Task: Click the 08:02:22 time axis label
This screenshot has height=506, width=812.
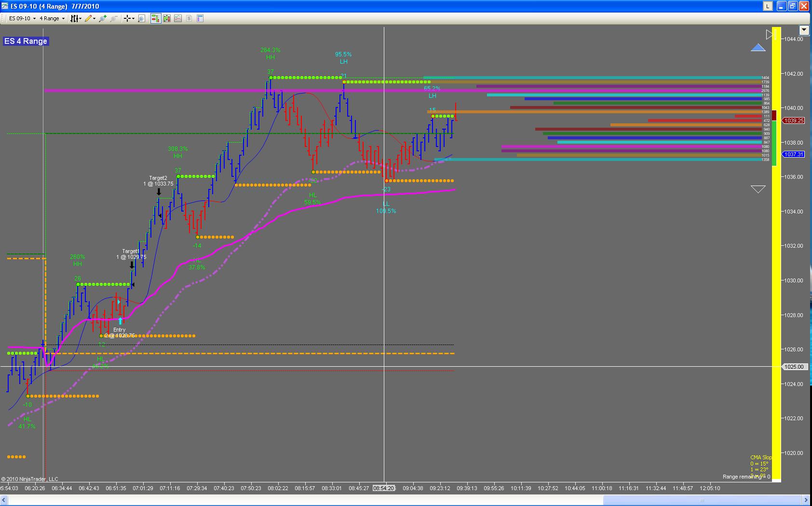Action: pos(277,488)
